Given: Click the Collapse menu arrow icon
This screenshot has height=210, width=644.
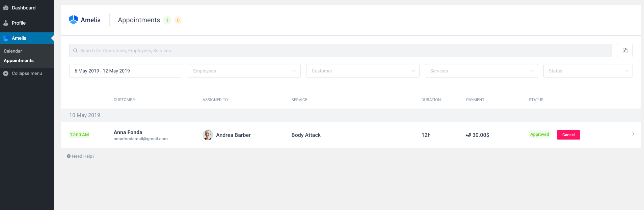Looking at the screenshot, I should [x=6, y=73].
